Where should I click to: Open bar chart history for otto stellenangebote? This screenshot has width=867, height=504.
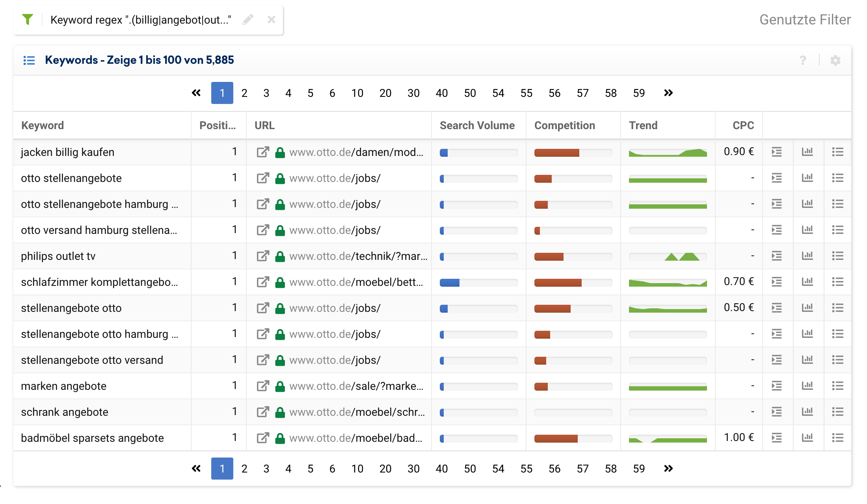[807, 178]
